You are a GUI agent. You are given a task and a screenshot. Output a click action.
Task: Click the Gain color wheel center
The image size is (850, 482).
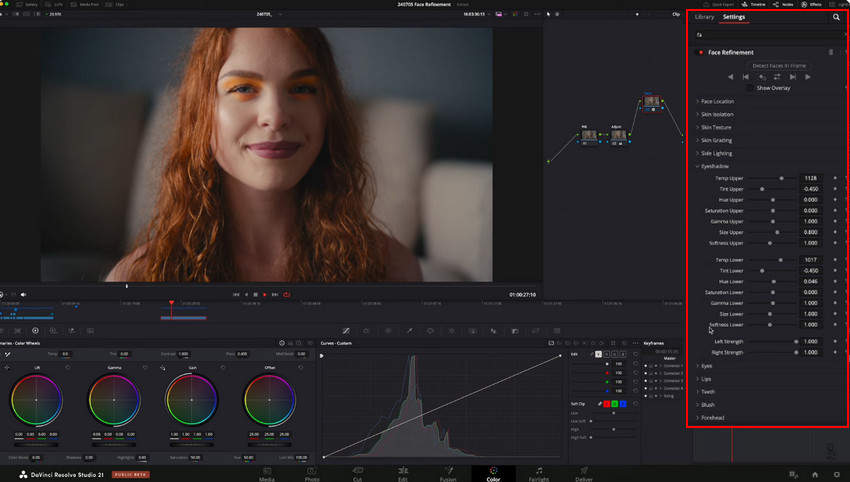click(x=191, y=400)
